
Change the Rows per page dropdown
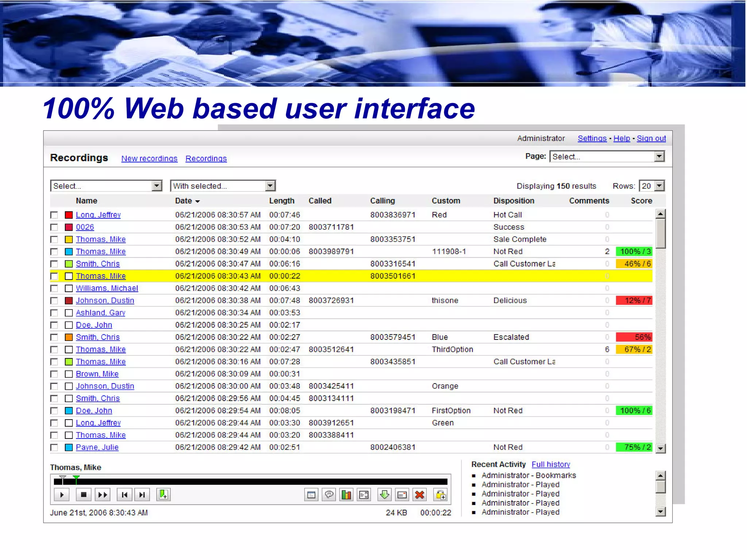tap(652, 186)
